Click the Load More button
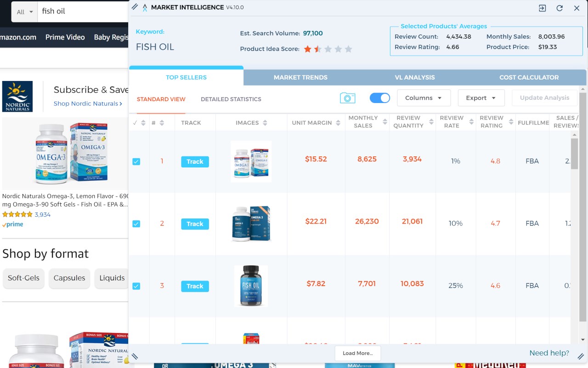The width and height of the screenshot is (588, 368). click(x=358, y=353)
